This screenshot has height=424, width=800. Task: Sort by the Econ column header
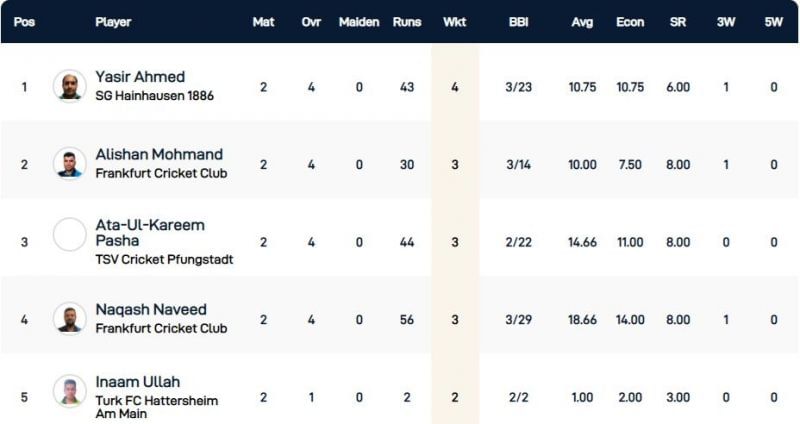[x=630, y=22]
